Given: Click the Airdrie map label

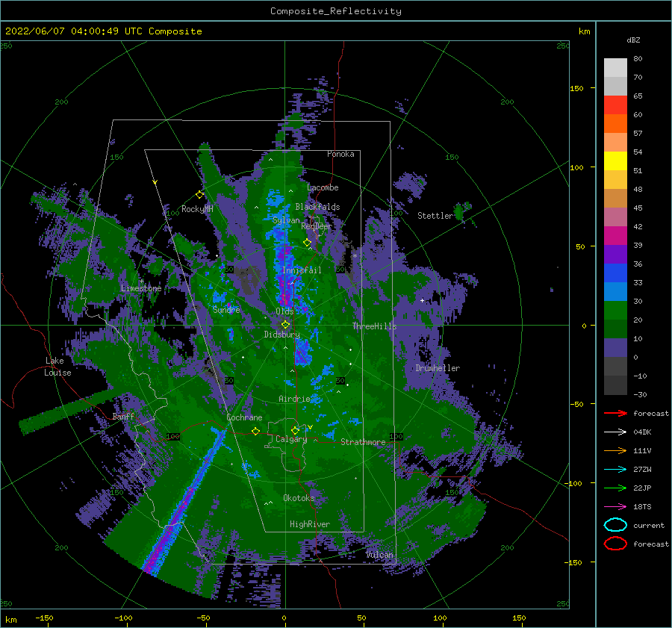Looking at the screenshot, I should click(x=294, y=399).
